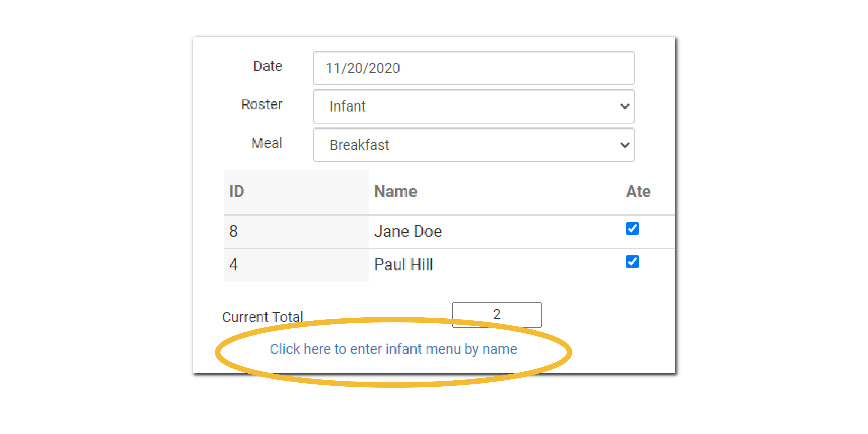Select the Jane Doe name cell
868x434 pixels.
[408, 232]
